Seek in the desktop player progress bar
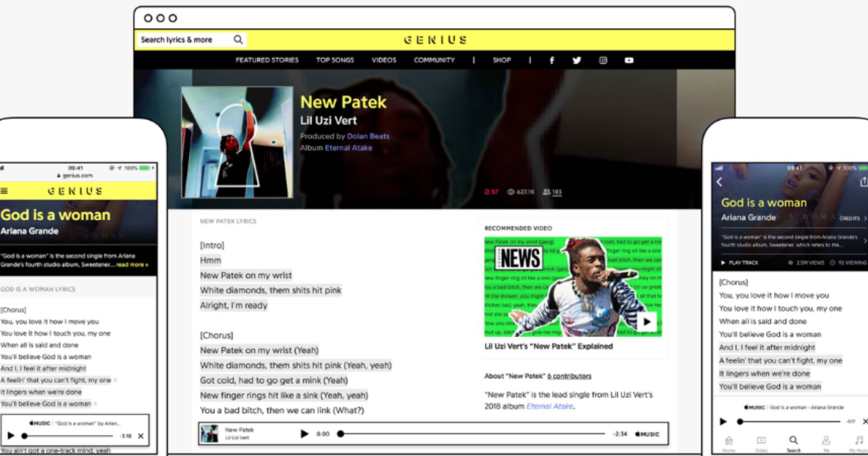Screen dimensions: 868x456 coord(472,434)
